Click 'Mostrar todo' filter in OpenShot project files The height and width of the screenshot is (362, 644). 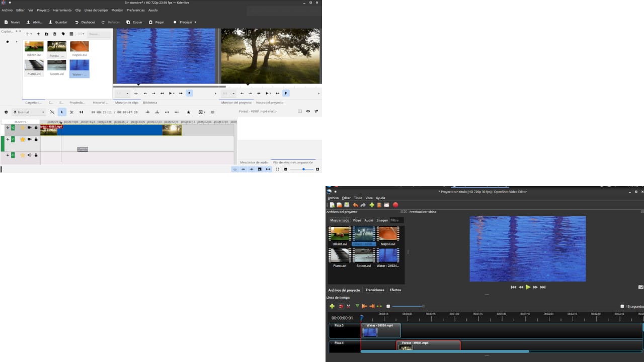(x=340, y=220)
